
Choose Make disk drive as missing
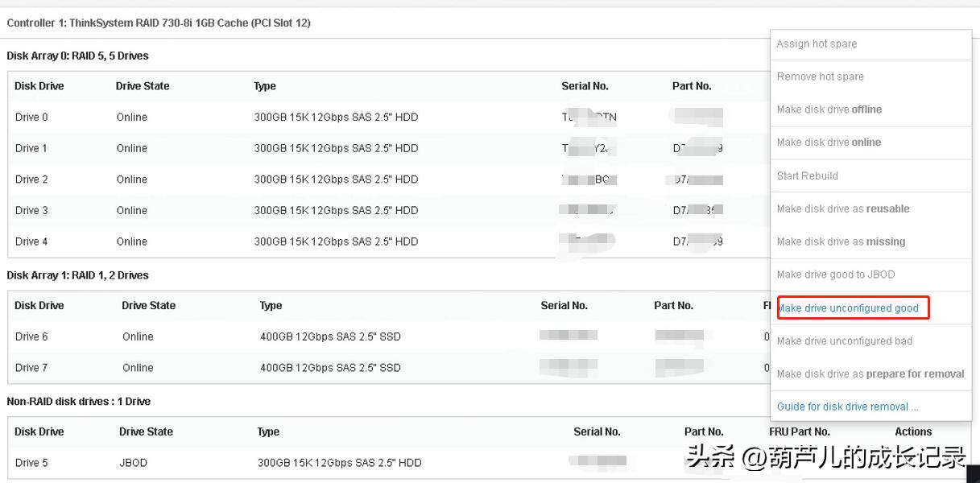(x=841, y=242)
